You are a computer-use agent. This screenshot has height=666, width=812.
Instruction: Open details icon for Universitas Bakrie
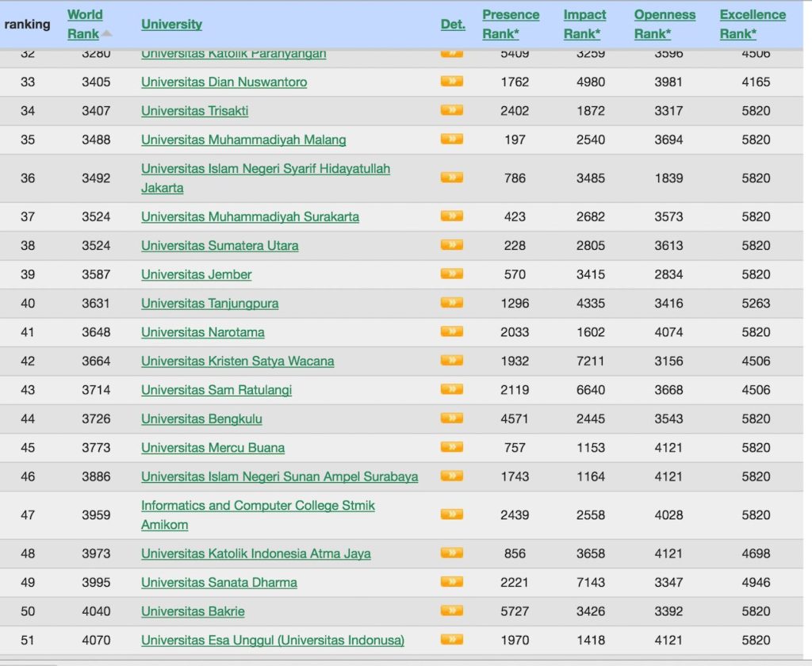[451, 611]
